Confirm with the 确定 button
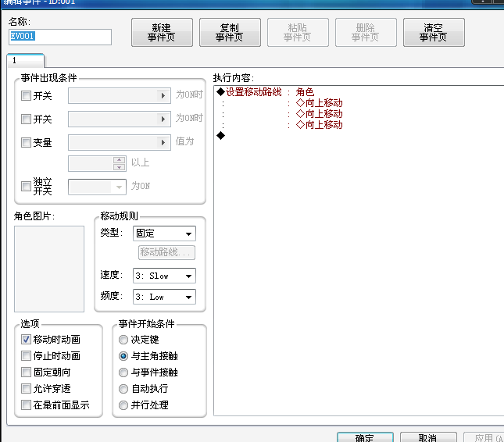This screenshot has height=442, width=504. coord(365,437)
